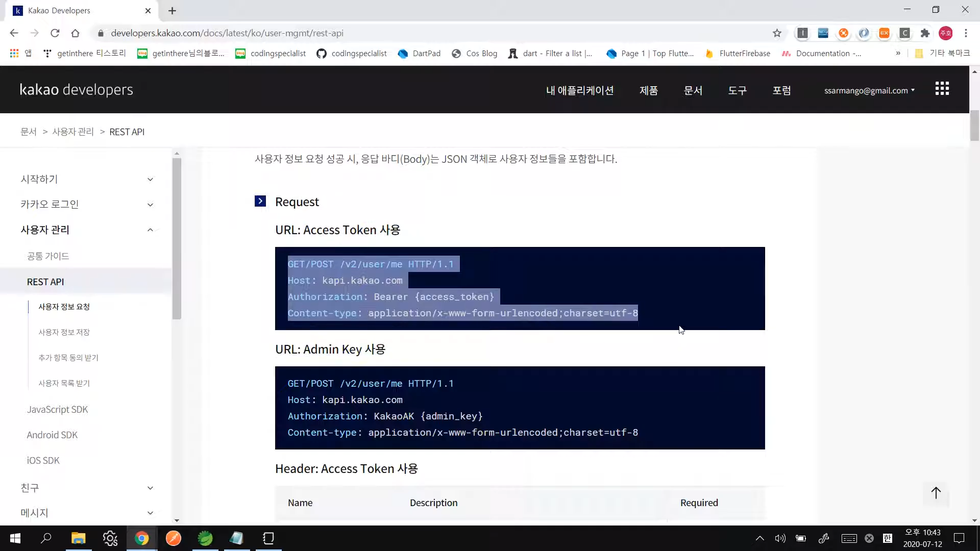Click the sidebar vertical scrollbar
The width and height of the screenshot is (980, 551).
point(177,238)
